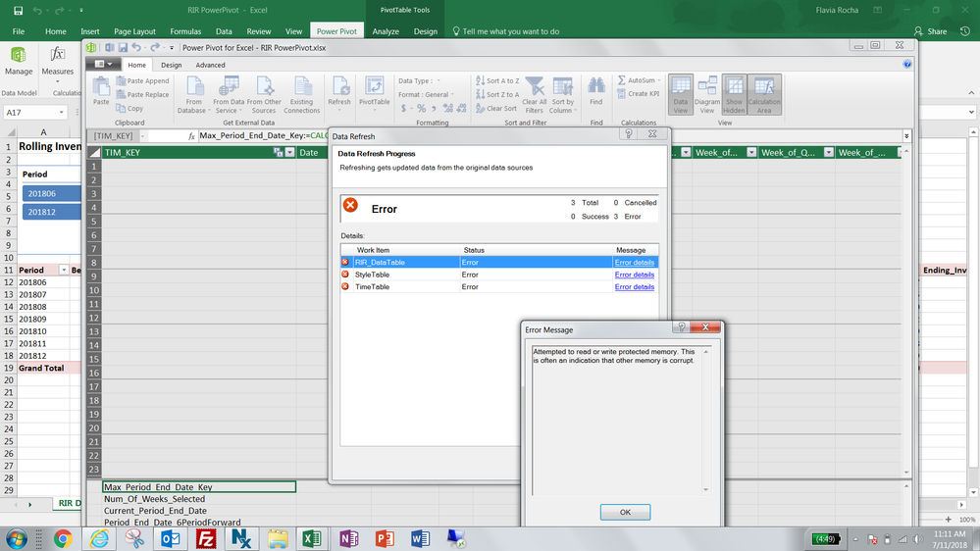Open TIM_KEY column filter dropdown
The width and height of the screenshot is (980, 551).
coord(289,152)
